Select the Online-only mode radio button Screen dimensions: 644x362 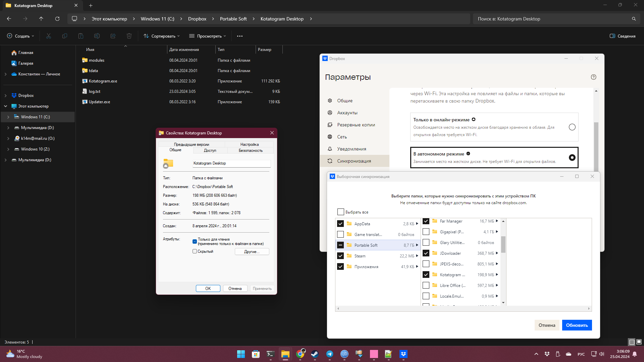tap(572, 127)
